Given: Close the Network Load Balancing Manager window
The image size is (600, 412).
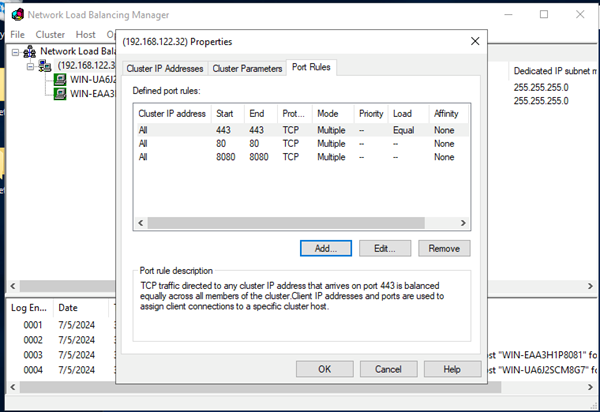Looking at the screenshot, I should pos(580,15).
